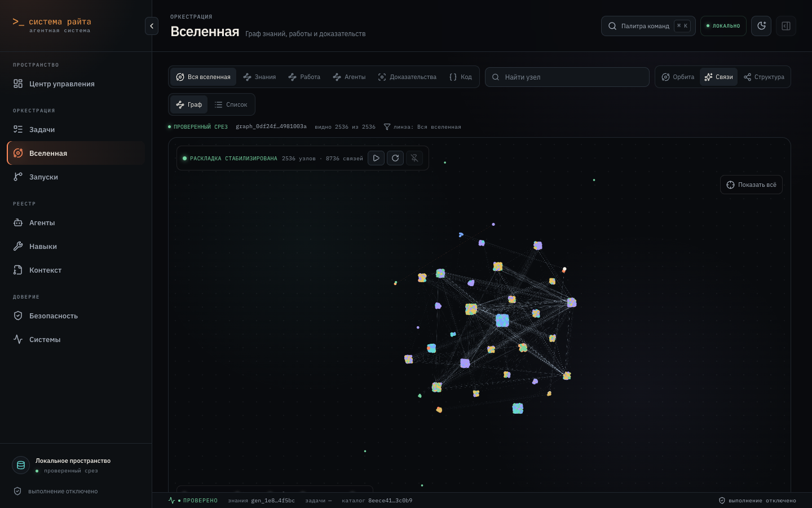Select the Орбита layout mode

click(678, 77)
